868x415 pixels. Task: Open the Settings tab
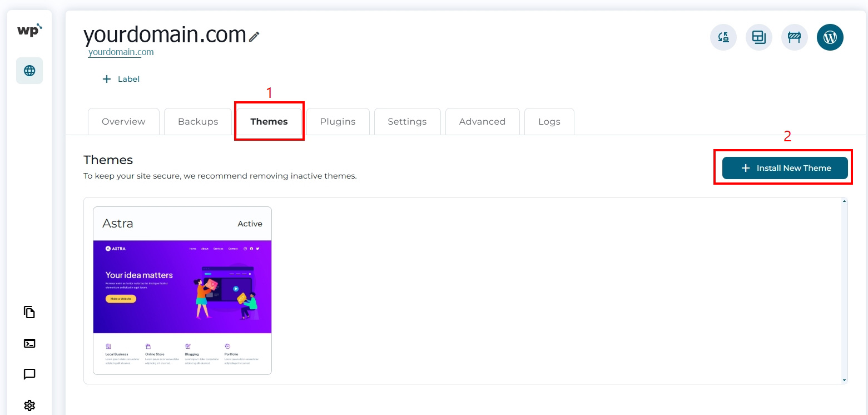[407, 121]
